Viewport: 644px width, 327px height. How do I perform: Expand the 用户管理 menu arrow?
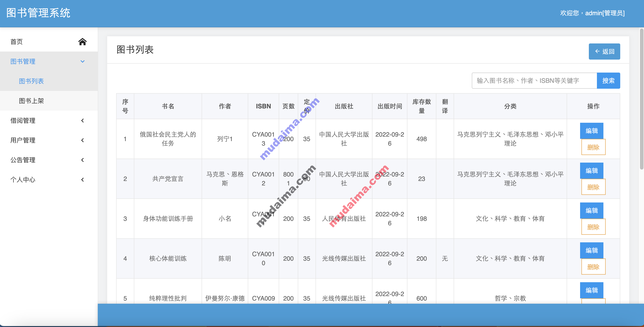pos(83,140)
